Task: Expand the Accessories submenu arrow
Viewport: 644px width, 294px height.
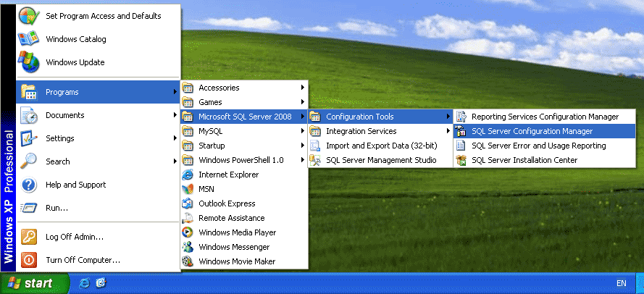Action: pos(302,88)
